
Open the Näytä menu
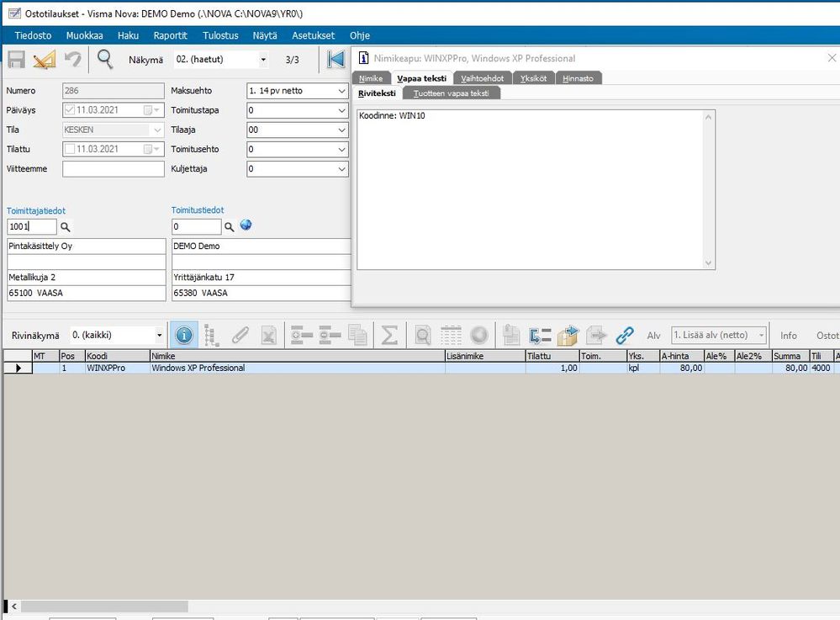265,35
